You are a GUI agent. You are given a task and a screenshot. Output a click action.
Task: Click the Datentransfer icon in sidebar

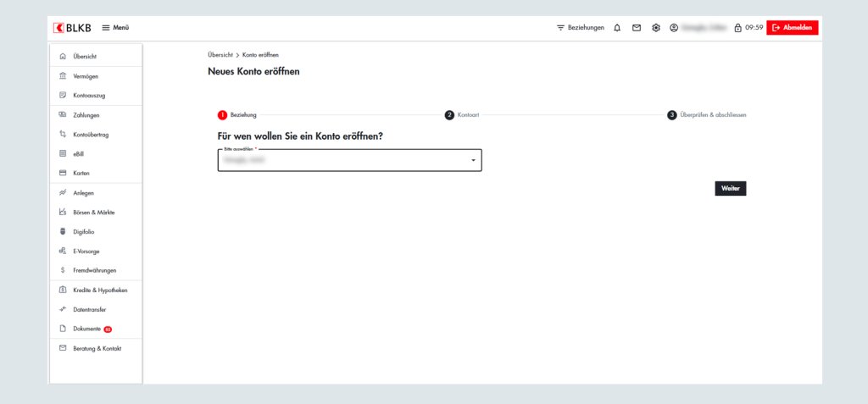[63, 309]
